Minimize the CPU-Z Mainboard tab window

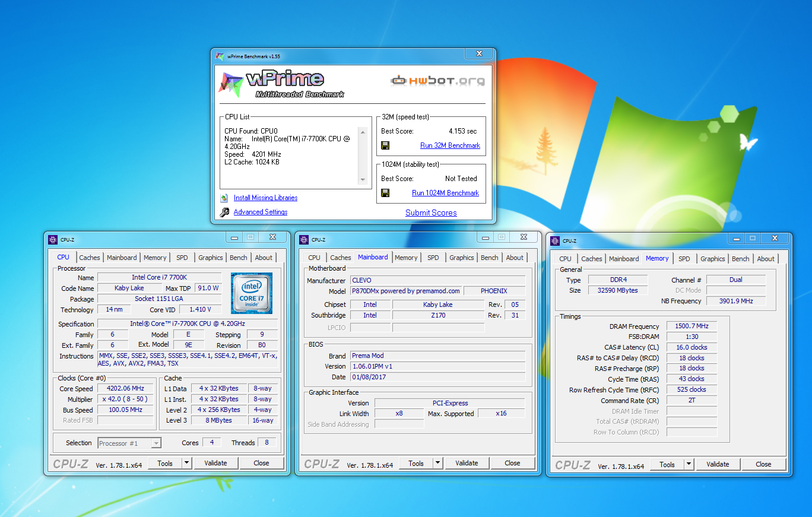[x=486, y=237]
